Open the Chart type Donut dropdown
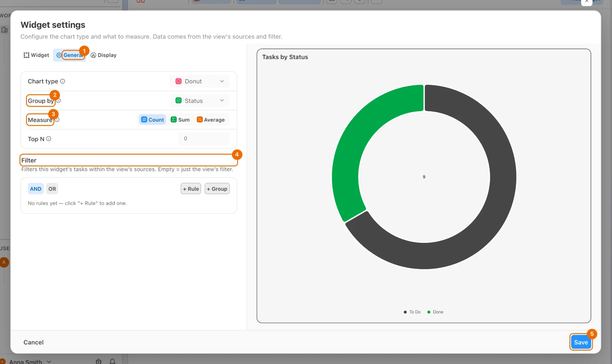This screenshot has height=364, width=612. (x=199, y=81)
